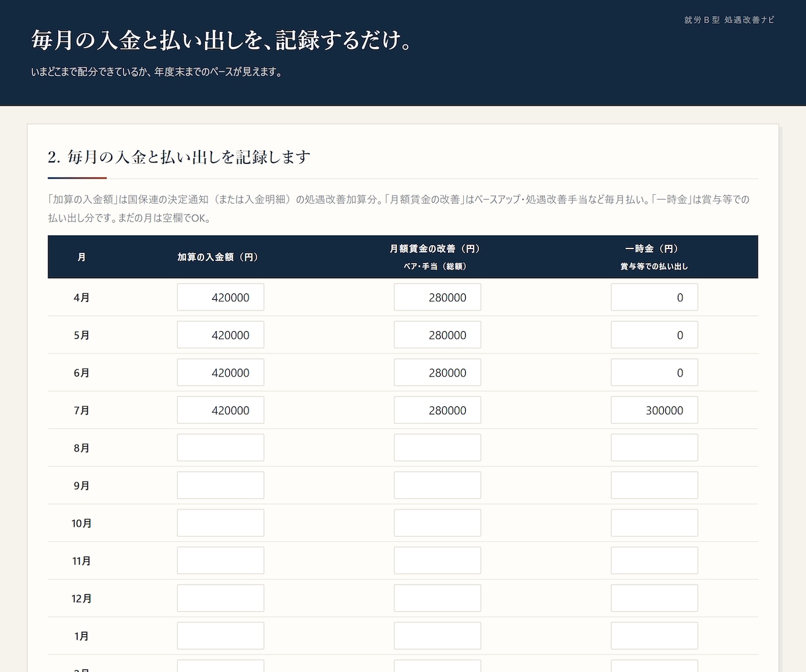
Task: Focus the 6月 一時金 field
Action: pyautogui.click(x=654, y=373)
